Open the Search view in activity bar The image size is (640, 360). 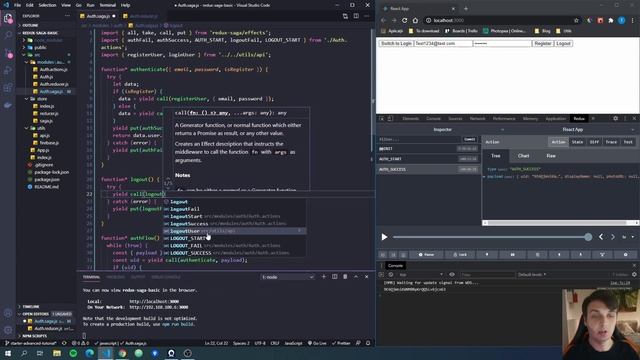tap(8, 36)
